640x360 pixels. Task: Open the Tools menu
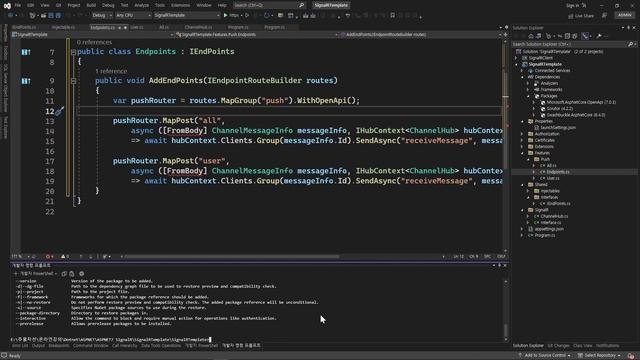click(160, 5)
